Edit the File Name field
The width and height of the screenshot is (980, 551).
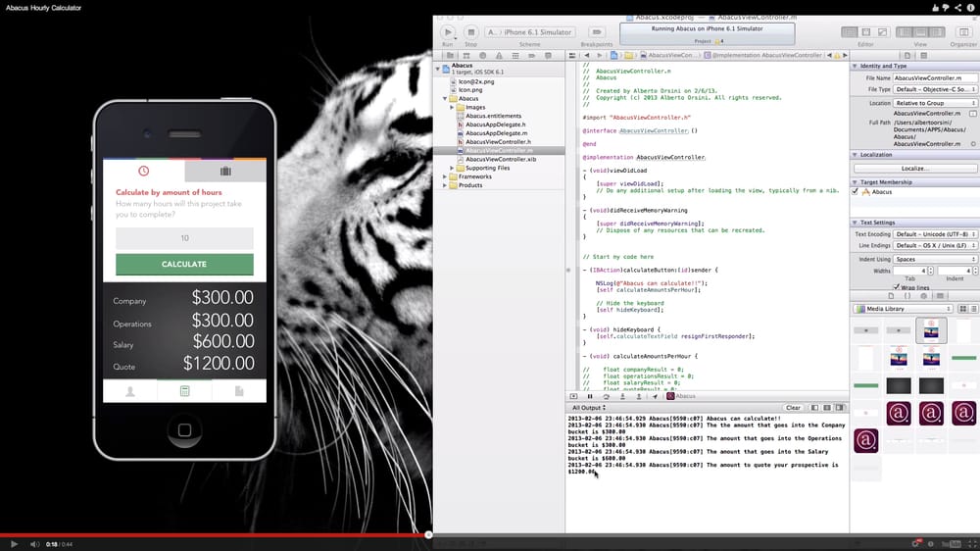click(935, 78)
